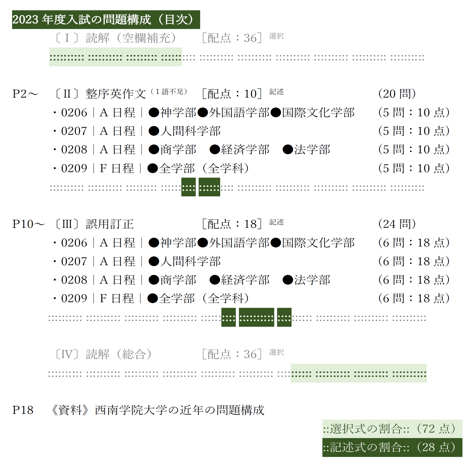The width and height of the screenshot is (476, 476).
Task: Click the page reference P10～
Action: point(29,224)
